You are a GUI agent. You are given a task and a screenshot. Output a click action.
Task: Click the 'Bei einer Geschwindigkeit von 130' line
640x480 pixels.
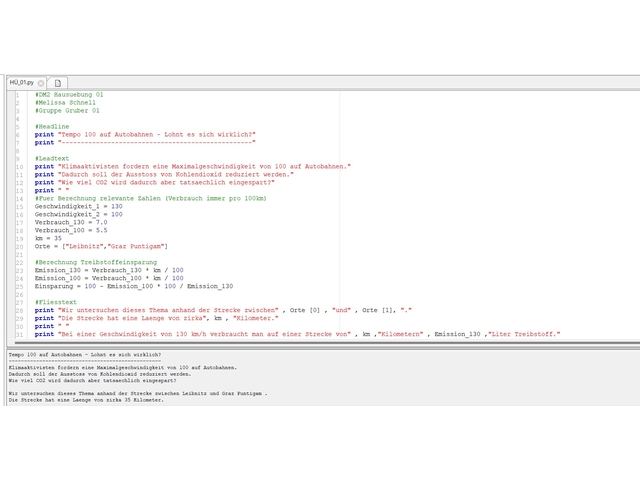[x=298, y=334]
